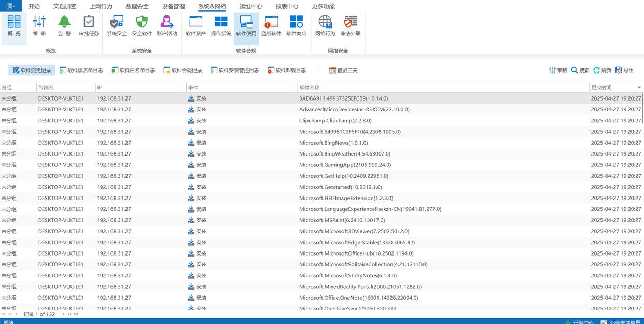This screenshot has height=324, width=644.
Task: Open 网络行为 network behavior icon
Action: pyautogui.click(x=325, y=25)
